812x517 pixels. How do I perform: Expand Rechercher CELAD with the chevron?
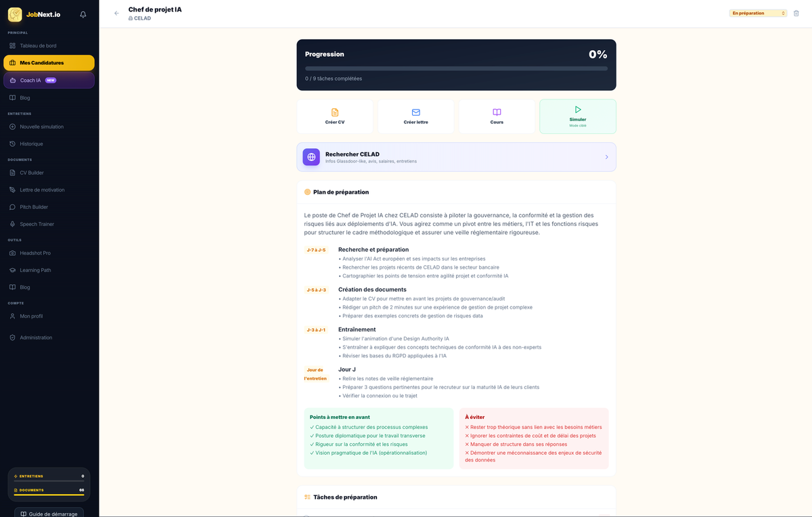click(x=606, y=157)
